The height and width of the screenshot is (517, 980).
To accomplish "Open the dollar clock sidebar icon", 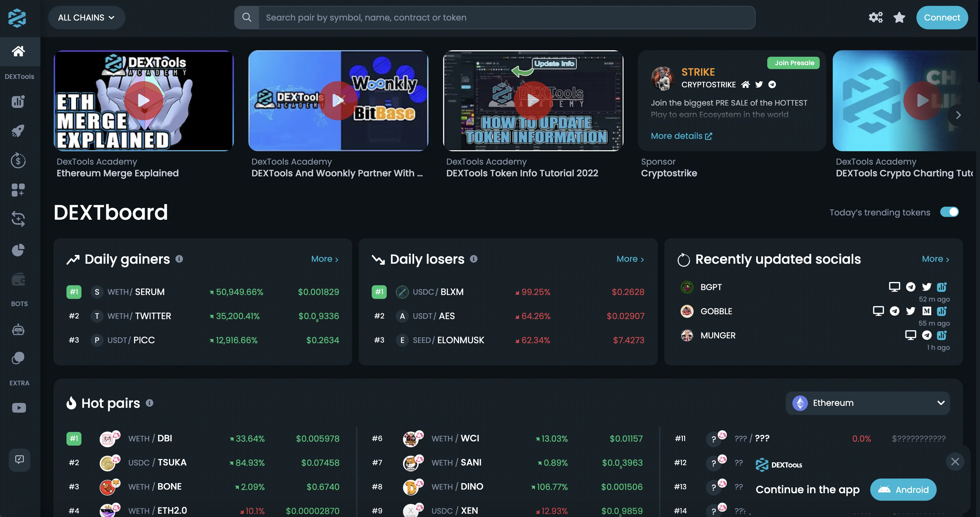I will click(18, 160).
